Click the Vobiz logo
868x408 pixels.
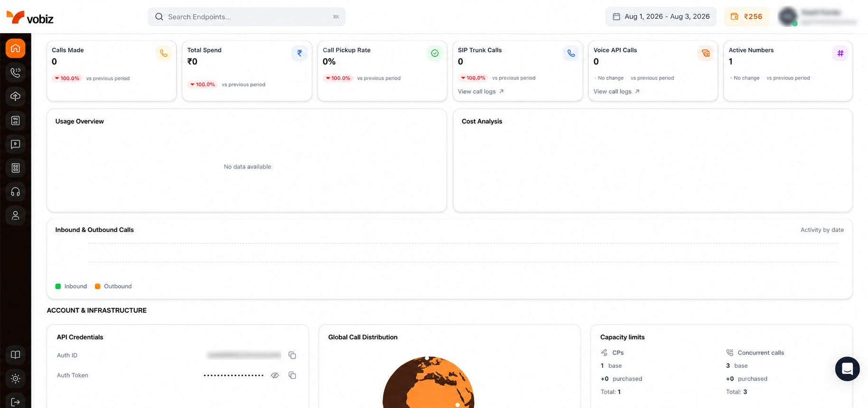point(30,18)
